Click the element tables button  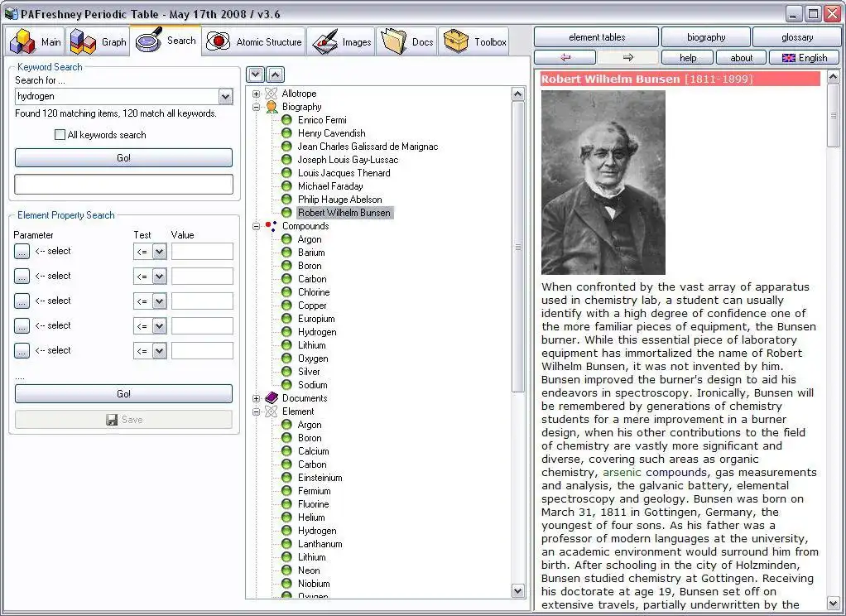[596, 37]
